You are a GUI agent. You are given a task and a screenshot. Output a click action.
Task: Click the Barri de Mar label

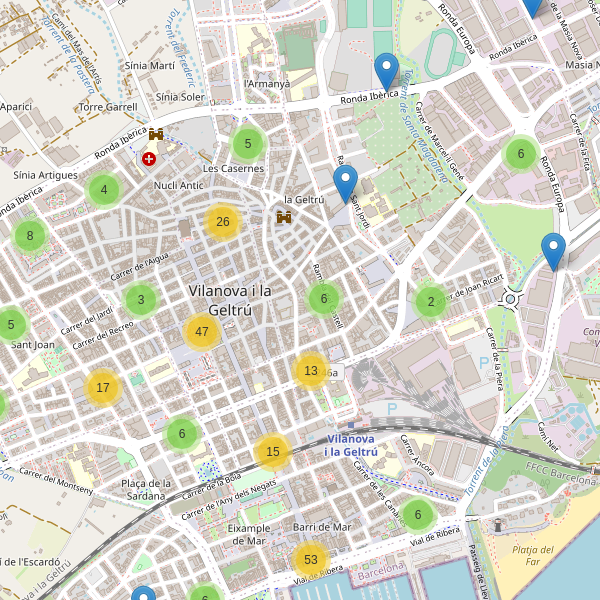pos(322,527)
